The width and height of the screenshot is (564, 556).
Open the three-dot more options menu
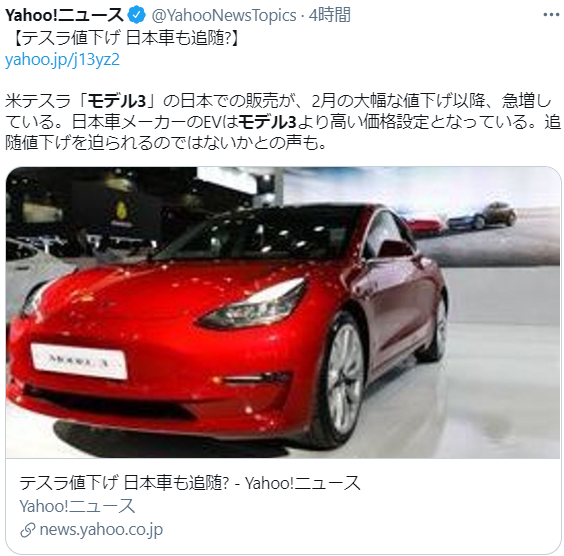coord(551,15)
